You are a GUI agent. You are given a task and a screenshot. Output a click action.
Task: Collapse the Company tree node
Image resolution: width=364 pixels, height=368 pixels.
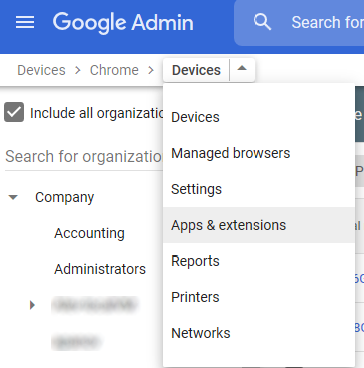click(13, 197)
